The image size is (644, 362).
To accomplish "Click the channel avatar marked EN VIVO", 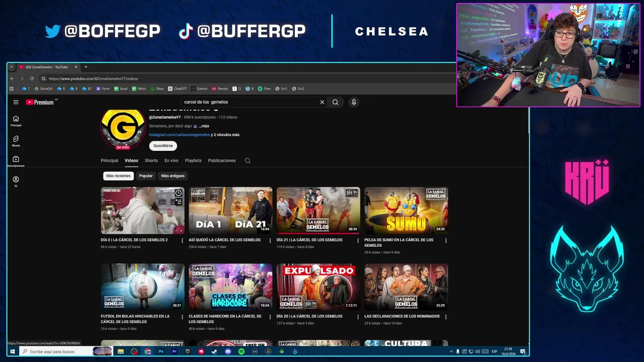I will click(x=123, y=129).
